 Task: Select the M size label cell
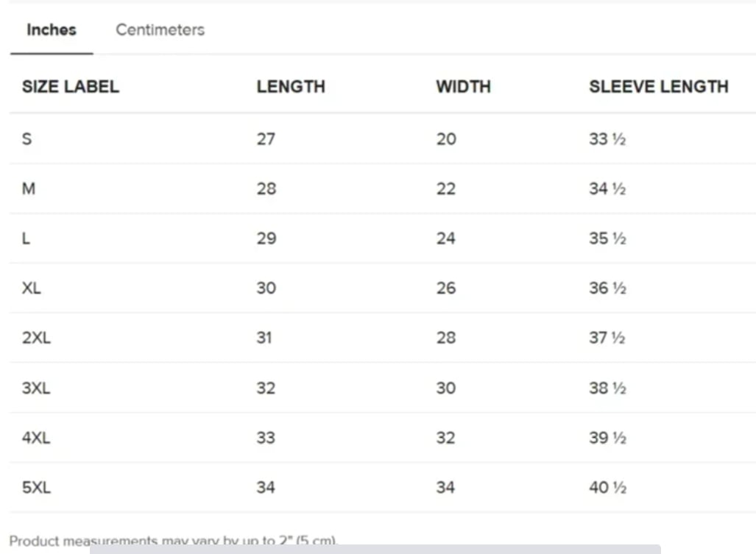pos(29,189)
